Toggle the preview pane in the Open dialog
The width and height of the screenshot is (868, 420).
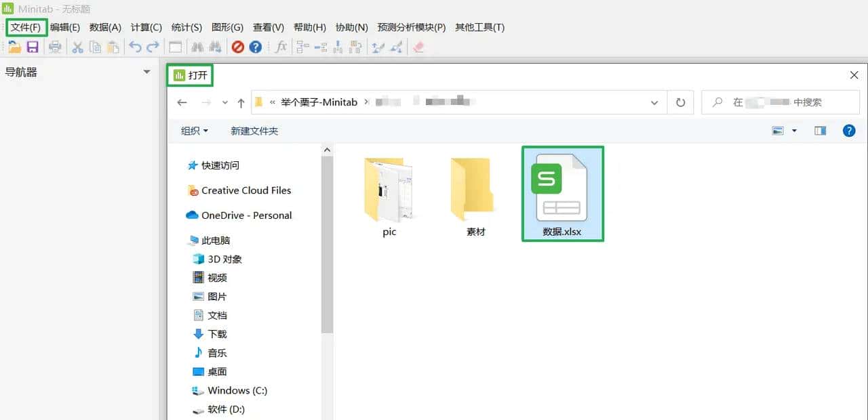click(x=820, y=131)
